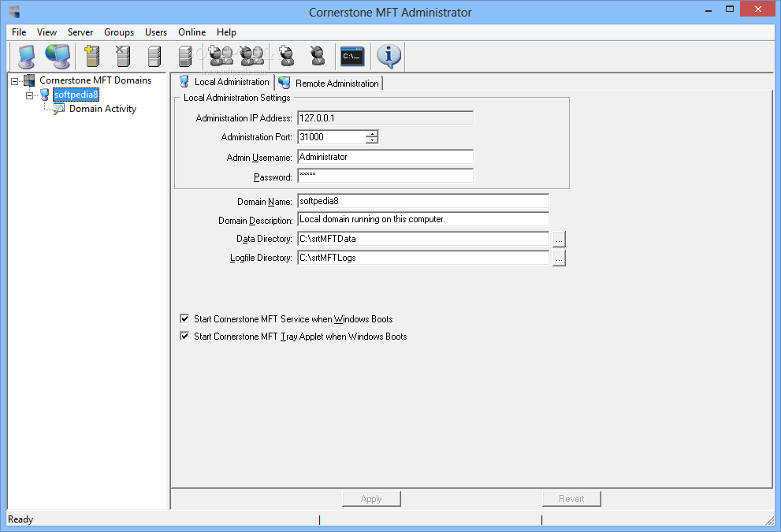The width and height of the screenshot is (781, 532).
Task: Increase the Administration Port value
Action: [372, 133]
